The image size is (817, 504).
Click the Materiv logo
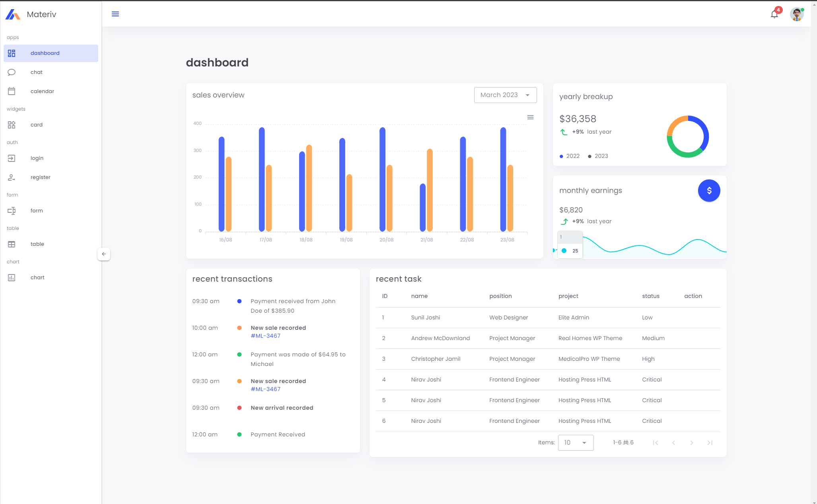[13, 14]
